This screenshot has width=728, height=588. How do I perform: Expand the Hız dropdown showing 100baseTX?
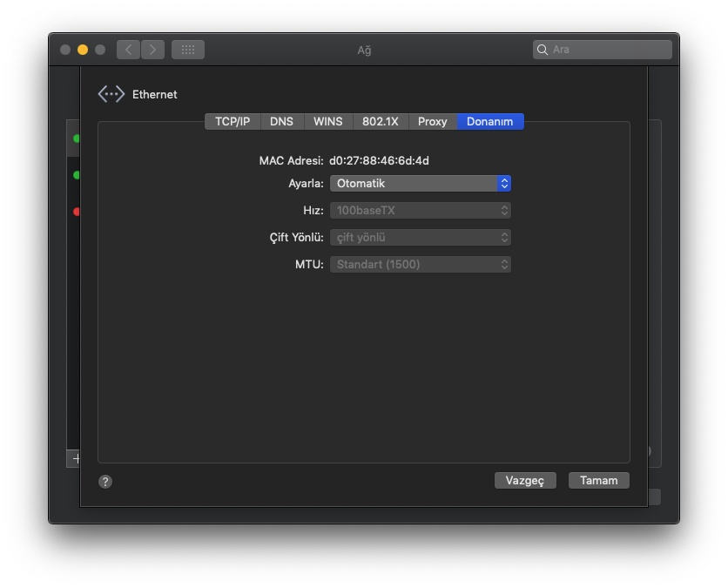420,211
